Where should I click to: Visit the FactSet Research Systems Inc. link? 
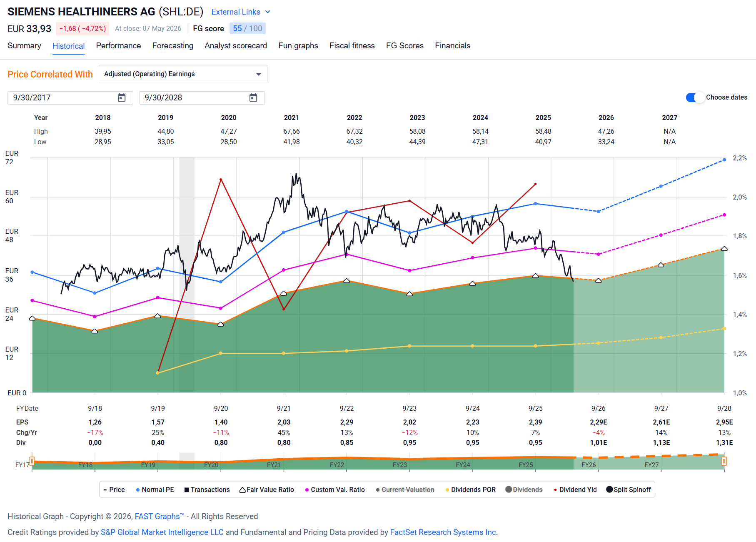tap(444, 532)
